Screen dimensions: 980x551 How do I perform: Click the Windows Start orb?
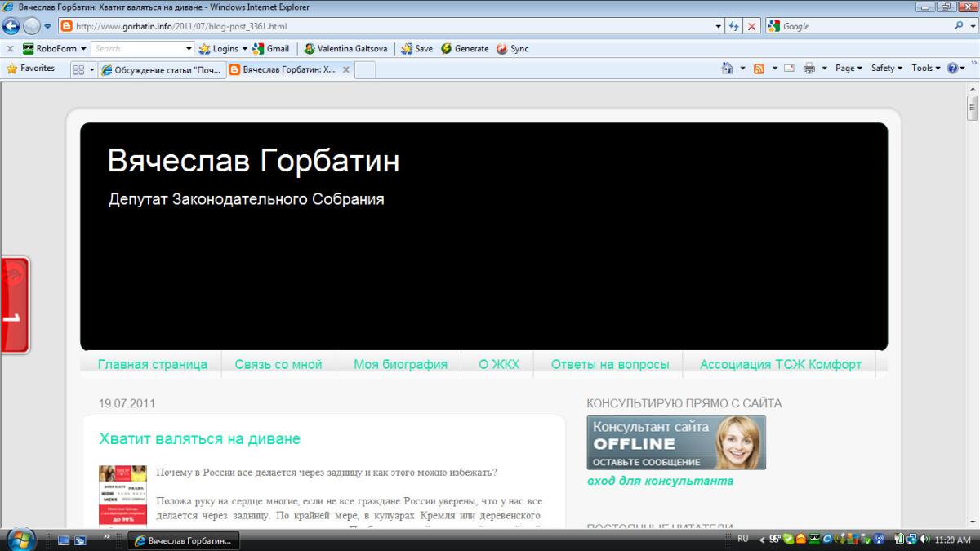20,540
